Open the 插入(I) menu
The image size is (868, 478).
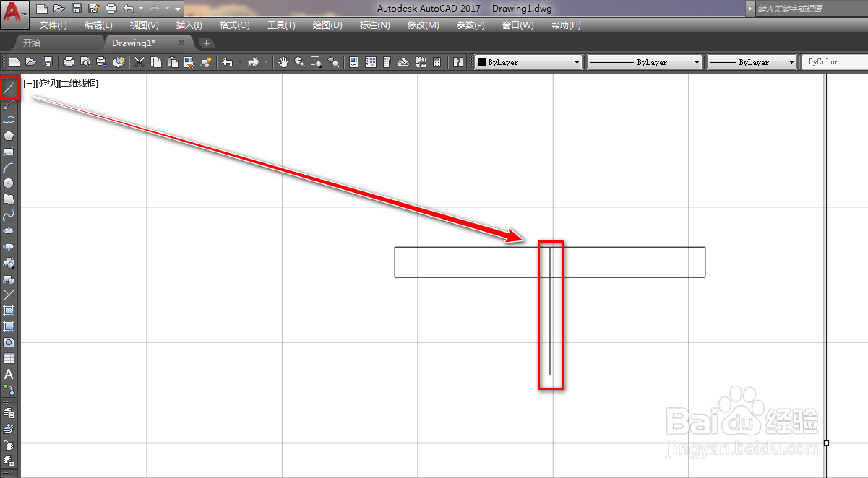coord(189,25)
